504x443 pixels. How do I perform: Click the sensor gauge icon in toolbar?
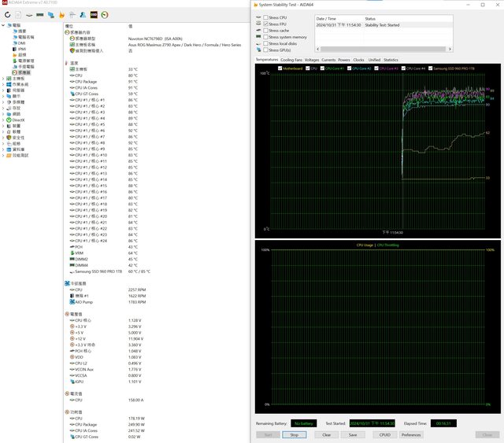106,15
